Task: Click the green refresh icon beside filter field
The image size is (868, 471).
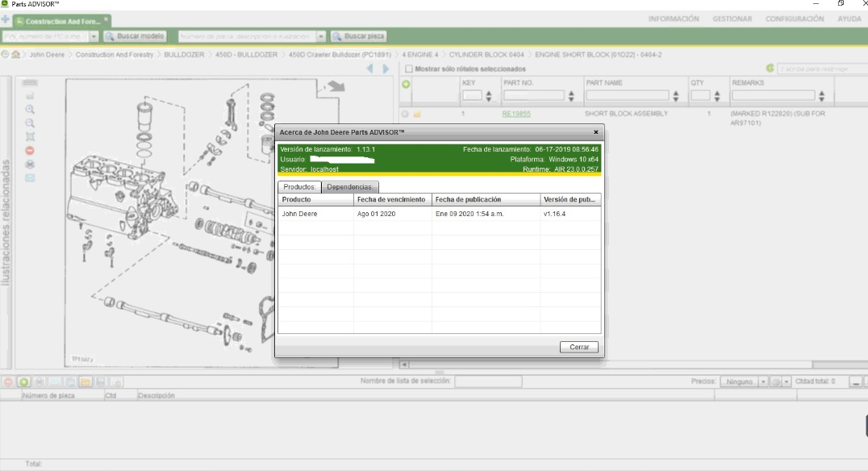Action: click(770, 68)
